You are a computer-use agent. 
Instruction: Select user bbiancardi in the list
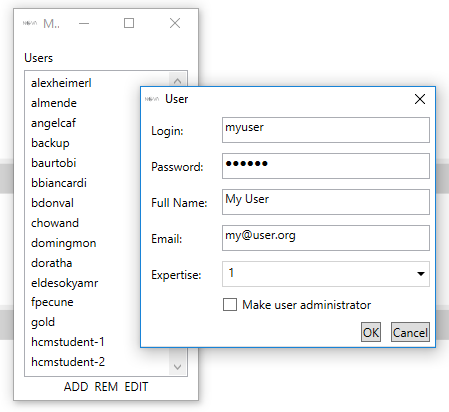pos(59,183)
